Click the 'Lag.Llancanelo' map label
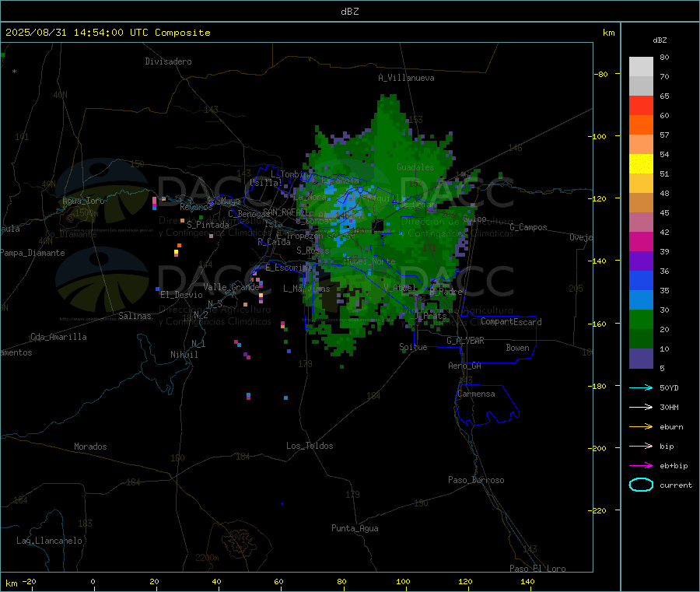 (x=50, y=541)
